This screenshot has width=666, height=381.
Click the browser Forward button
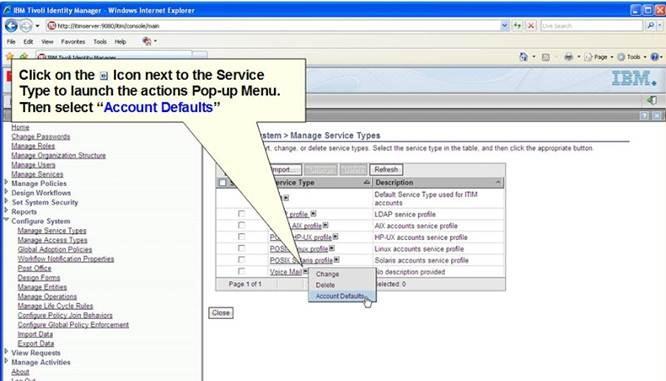coord(26,26)
